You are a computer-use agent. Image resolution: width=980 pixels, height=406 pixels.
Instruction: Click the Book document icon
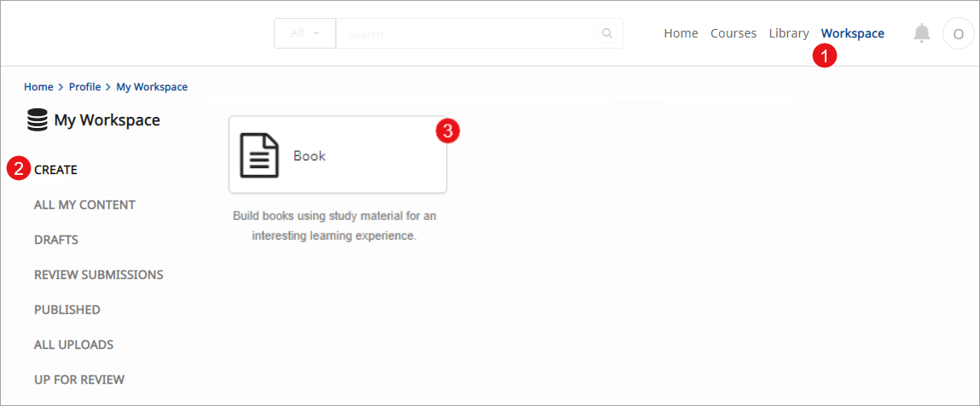pyautogui.click(x=259, y=155)
